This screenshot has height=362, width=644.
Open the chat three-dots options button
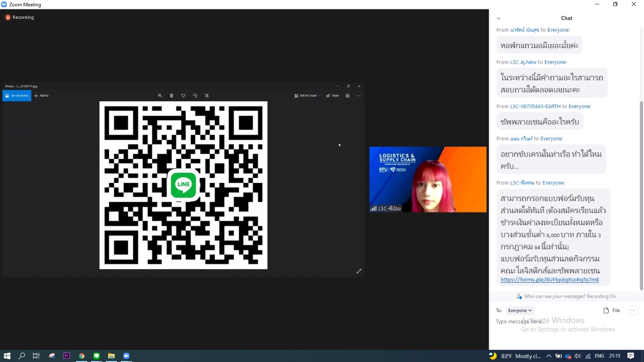[633, 311]
